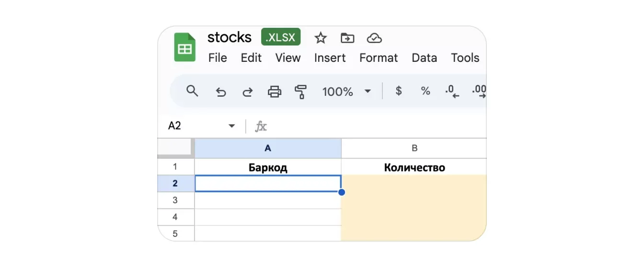
Task: Undo the last action
Action: click(220, 92)
